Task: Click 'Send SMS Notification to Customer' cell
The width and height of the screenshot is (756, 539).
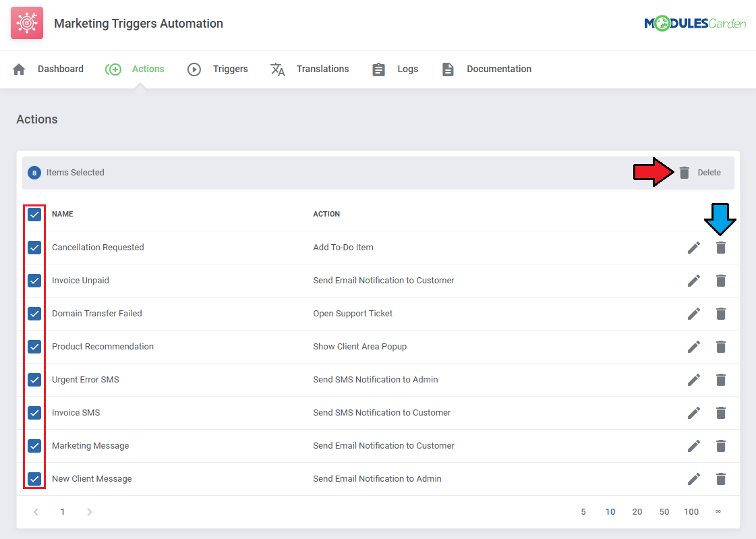Action: point(382,413)
